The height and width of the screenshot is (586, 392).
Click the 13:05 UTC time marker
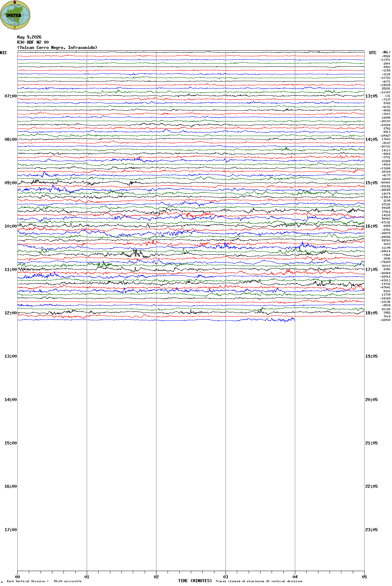point(371,96)
